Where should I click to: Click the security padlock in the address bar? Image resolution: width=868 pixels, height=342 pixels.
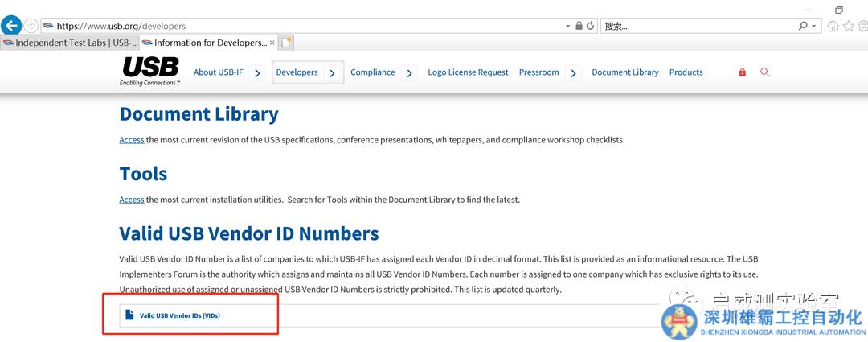pos(579,26)
